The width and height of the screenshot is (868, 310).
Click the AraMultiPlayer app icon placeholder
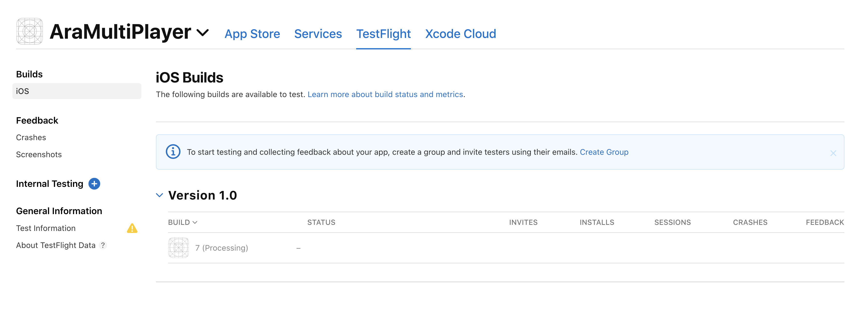click(29, 31)
